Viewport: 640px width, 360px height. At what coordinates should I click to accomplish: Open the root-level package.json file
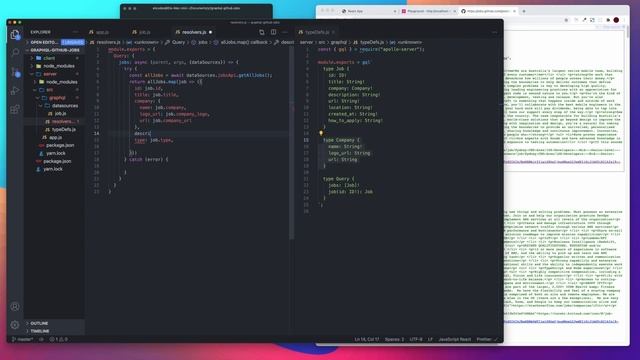54,161
